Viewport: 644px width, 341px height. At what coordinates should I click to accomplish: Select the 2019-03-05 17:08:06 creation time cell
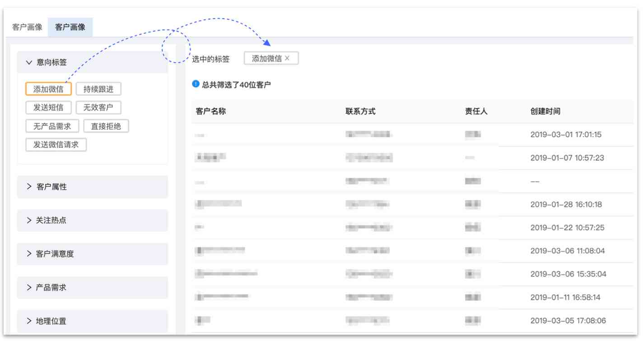tap(569, 321)
